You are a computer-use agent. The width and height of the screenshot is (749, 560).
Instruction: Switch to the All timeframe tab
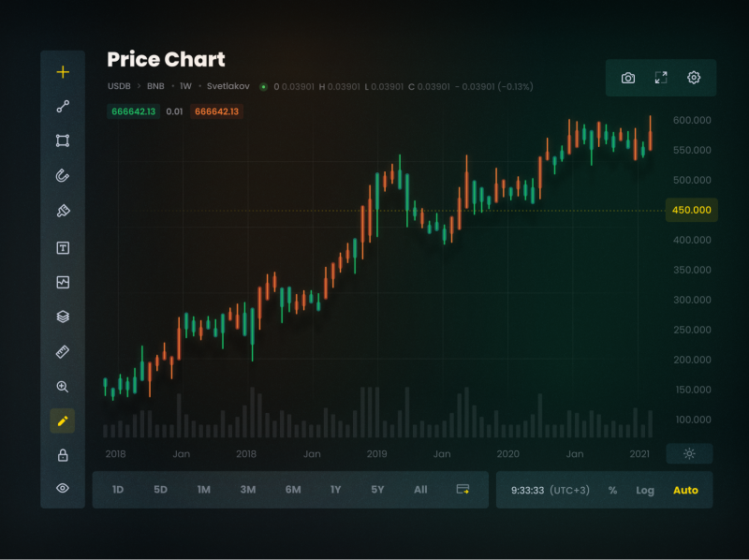click(x=419, y=489)
